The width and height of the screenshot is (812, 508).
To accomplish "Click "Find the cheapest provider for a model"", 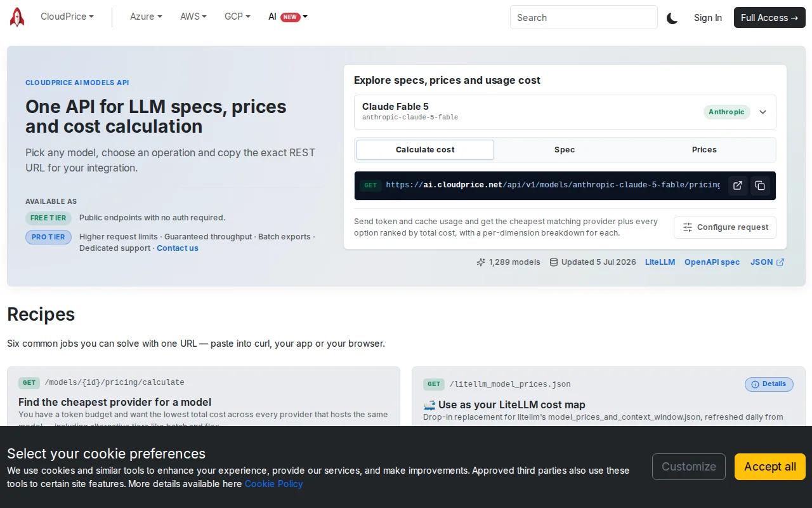I will click(x=115, y=402).
